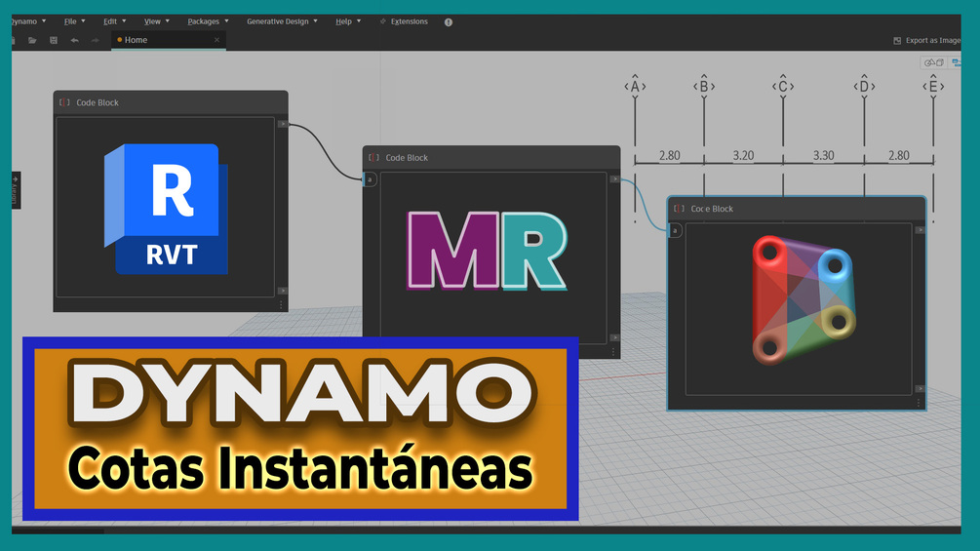The image size is (980, 551).
Task: Open the Edit menu
Action: coord(114,21)
